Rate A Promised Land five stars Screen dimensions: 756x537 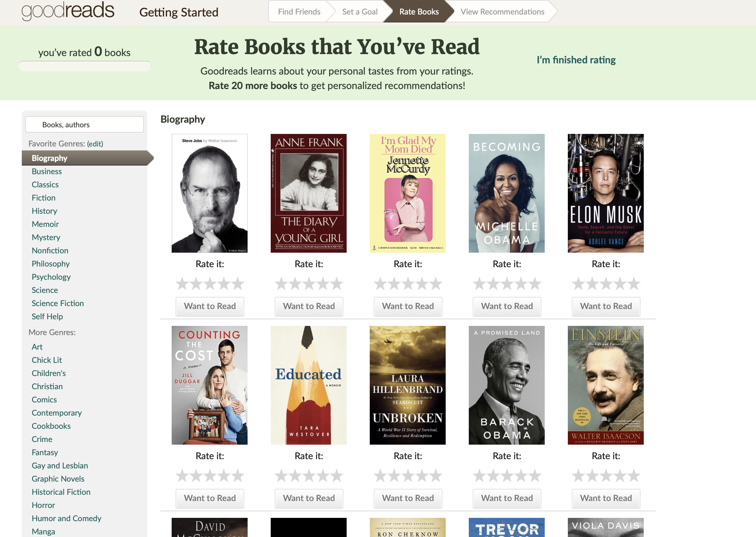click(534, 476)
